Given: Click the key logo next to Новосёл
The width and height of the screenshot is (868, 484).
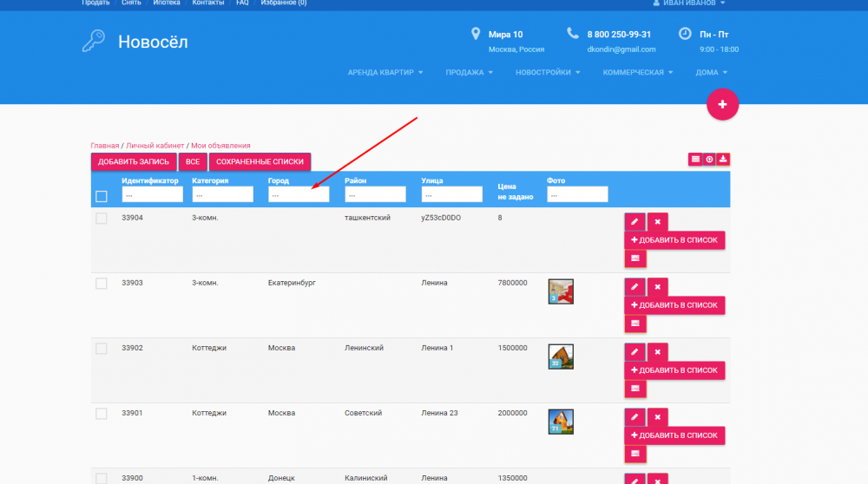Looking at the screenshot, I should [93, 42].
